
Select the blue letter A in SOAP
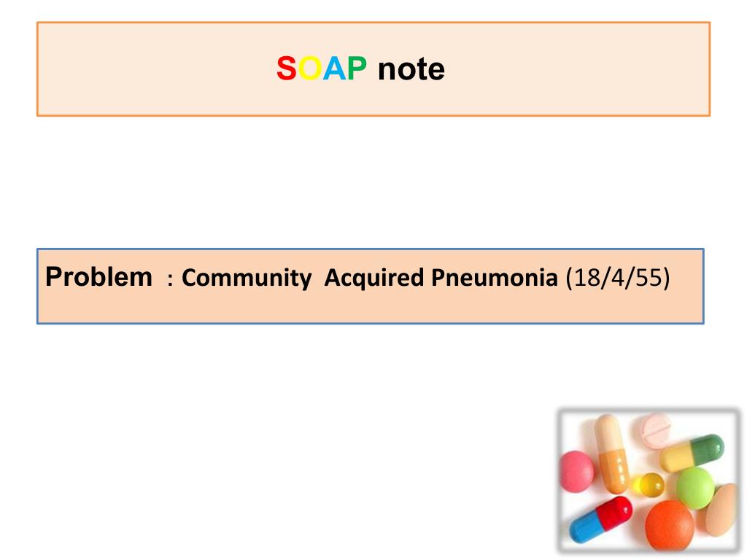pyautogui.click(x=334, y=69)
